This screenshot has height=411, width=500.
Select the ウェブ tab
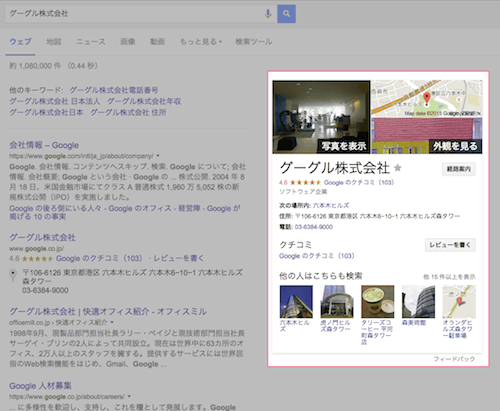click(x=20, y=42)
